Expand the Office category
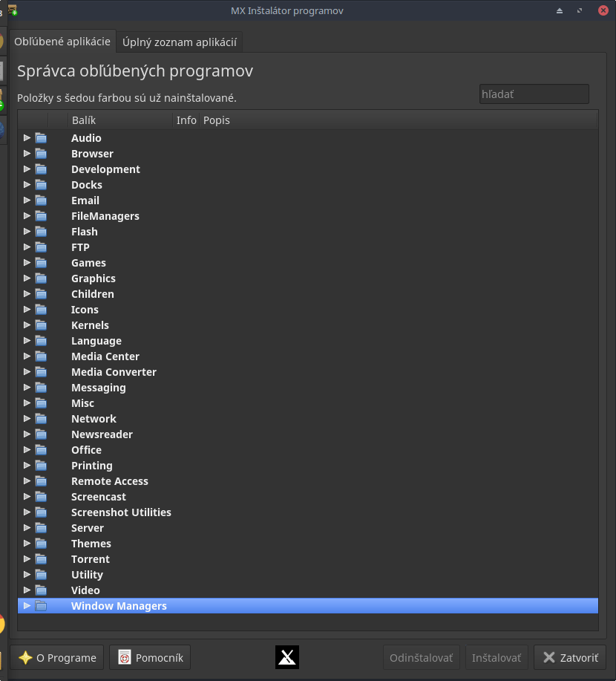This screenshot has width=616, height=681. [27, 450]
